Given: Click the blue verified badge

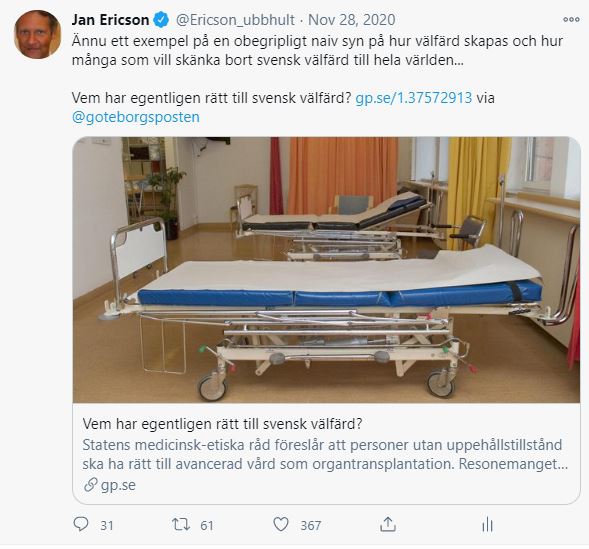Looking at the screenshot, I should (x=162, y=20).
